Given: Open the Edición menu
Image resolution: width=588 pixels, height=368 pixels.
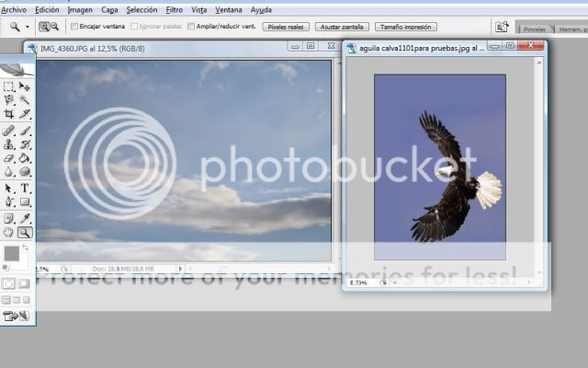Looking at the screenshot, I should pyautogui.click(x=47, y=10).
